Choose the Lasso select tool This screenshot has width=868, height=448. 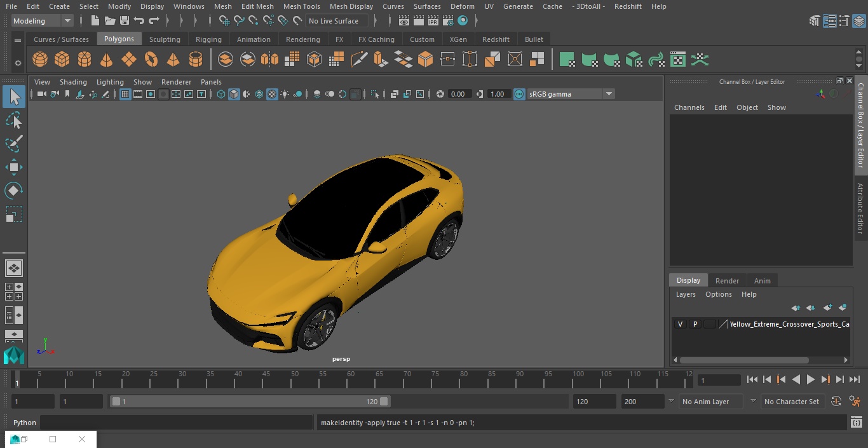tap(13, 121)
